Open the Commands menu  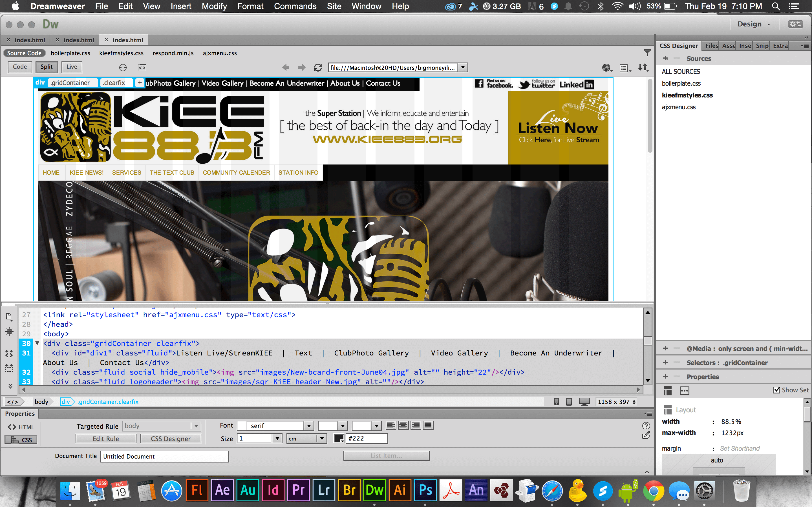coord(295,6)
